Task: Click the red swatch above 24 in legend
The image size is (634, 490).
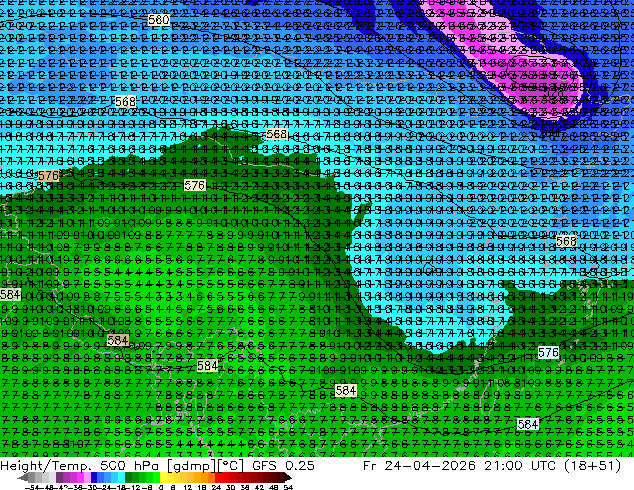Action: [218, 477]
